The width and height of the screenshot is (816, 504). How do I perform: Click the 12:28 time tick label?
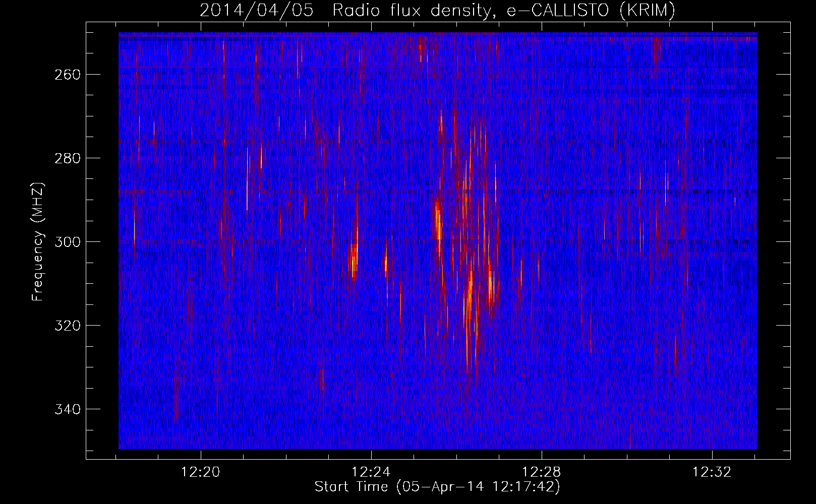click(x=542, y=472)
